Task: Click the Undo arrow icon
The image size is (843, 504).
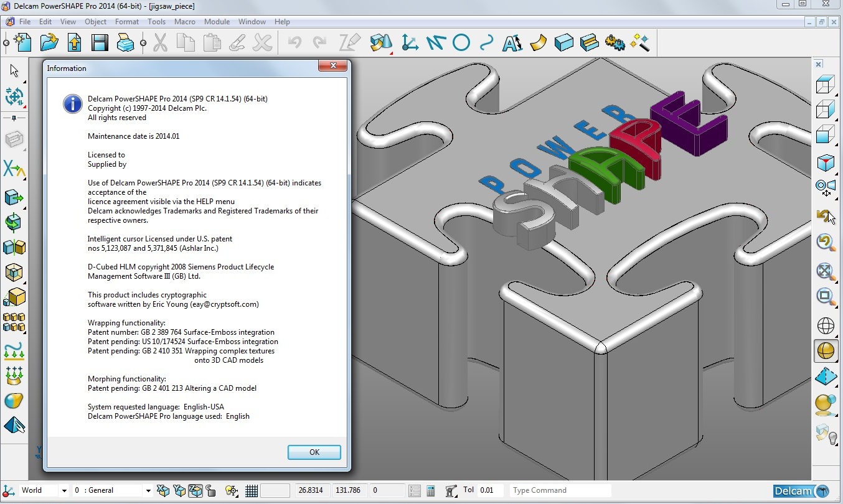Action: [294, 43]
